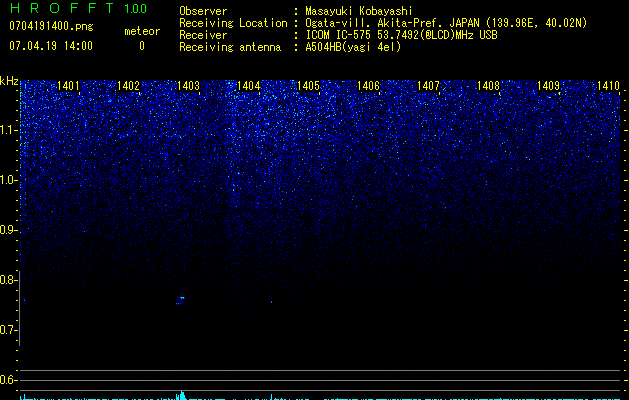This screenshot has height=400, width=629.
Task: Click the 1401 time marker
Action: (x=68, y=85)
